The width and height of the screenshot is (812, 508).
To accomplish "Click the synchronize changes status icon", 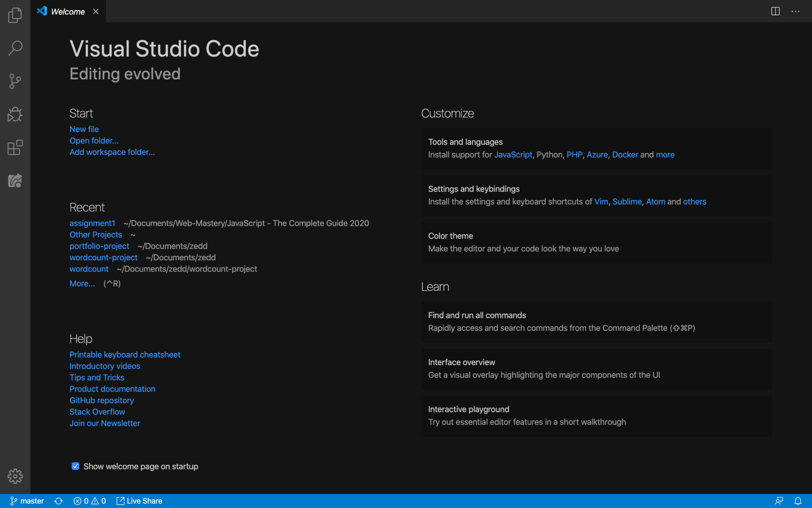I will click(59, 501).
